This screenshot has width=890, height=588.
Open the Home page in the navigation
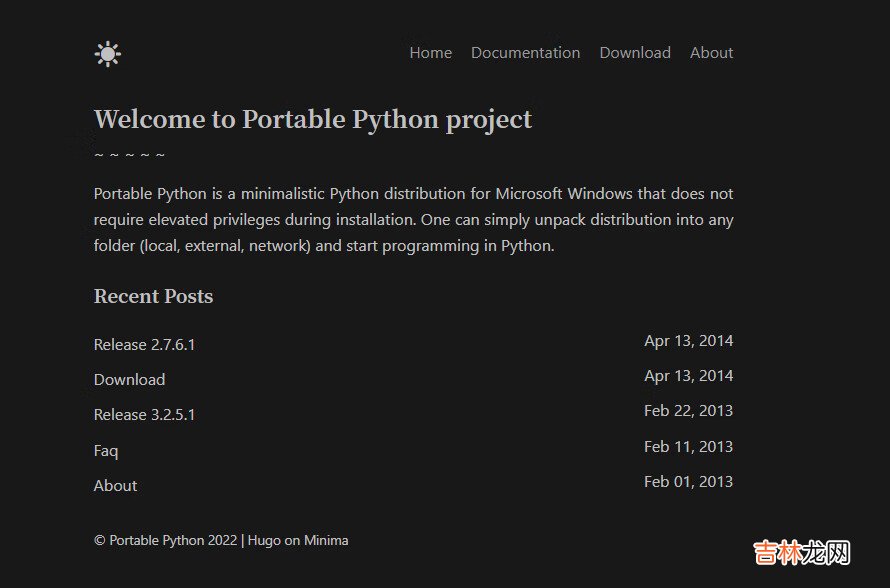click(430, 53)
